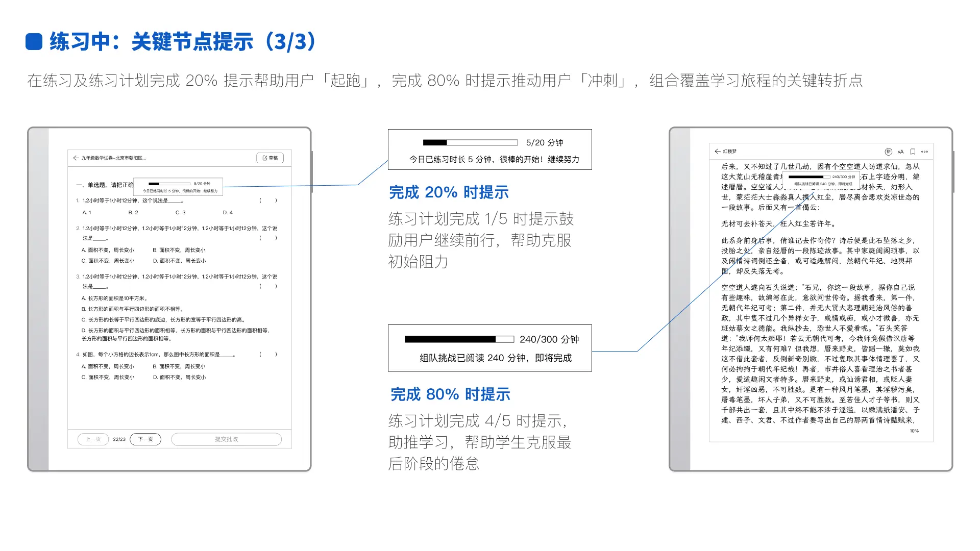This screenshot has width=980, height=551.
Task: Bookmark the current reading page
Action: tap(913, 152)
